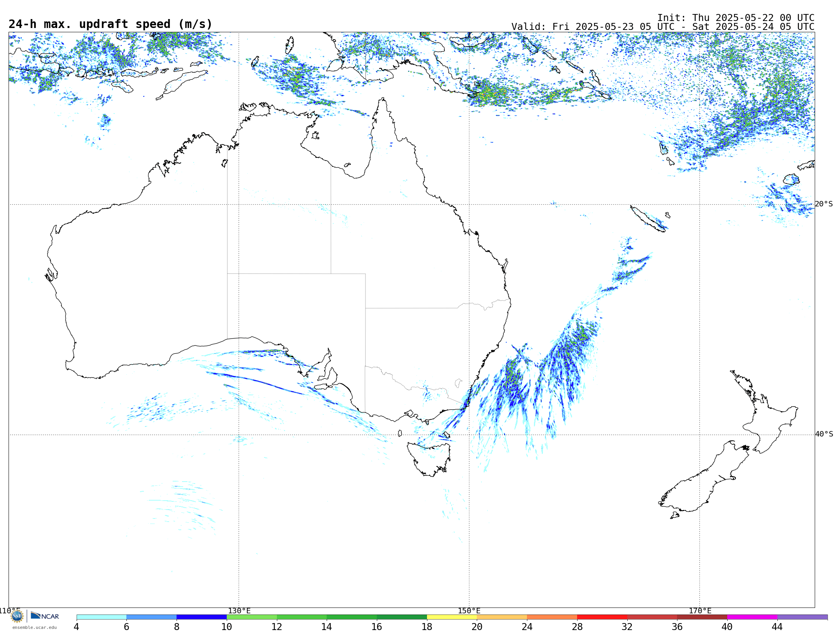Image resolution: width=840 pixels, height=632 pixels.
Task: Click New Caledonia island on the map
Action: pos(647,219)
